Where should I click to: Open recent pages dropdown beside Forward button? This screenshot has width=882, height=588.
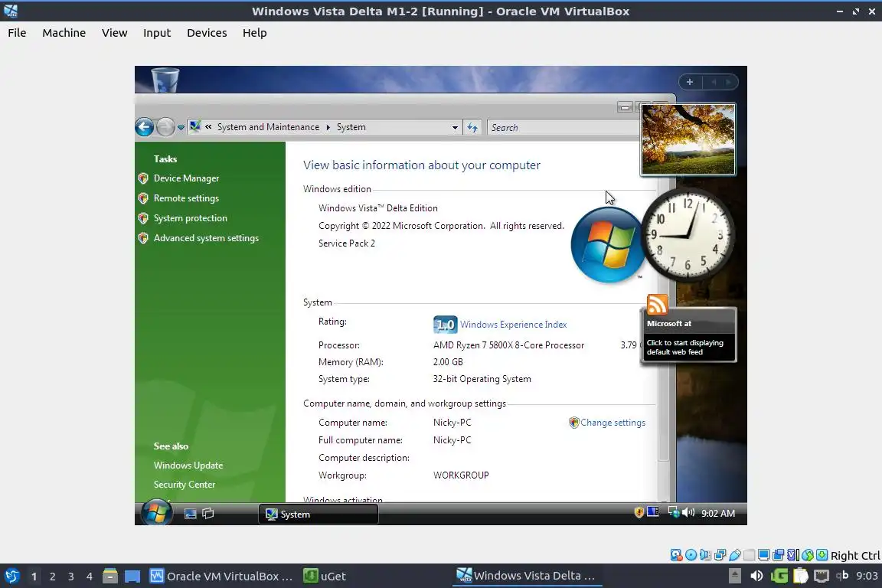181,128
